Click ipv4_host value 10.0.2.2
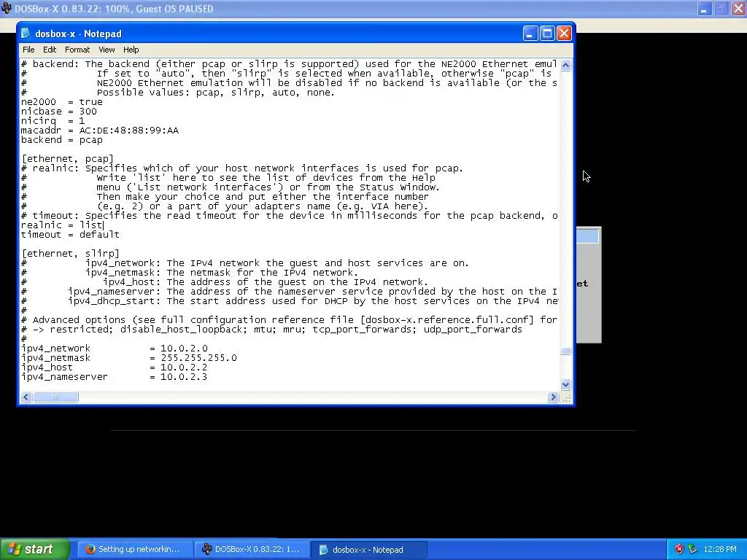The height and width of the screenshot is (560, 747). pos(184,367)
